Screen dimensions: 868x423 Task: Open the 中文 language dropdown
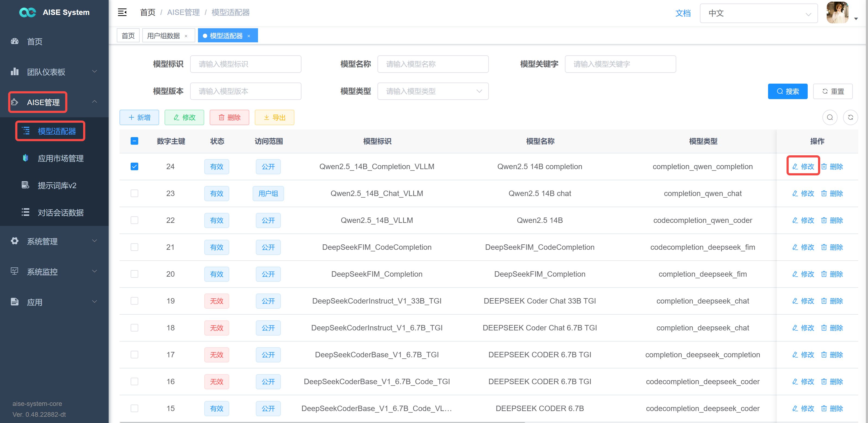coord(759,13)
